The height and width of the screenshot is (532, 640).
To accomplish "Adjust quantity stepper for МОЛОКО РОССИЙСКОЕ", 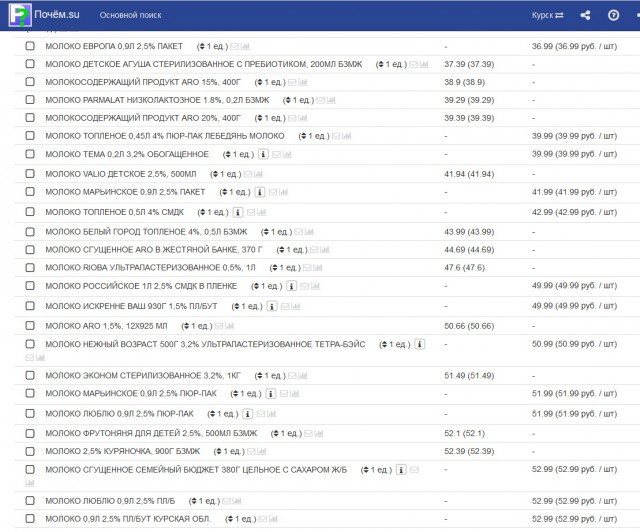I will tap(256, 286).
